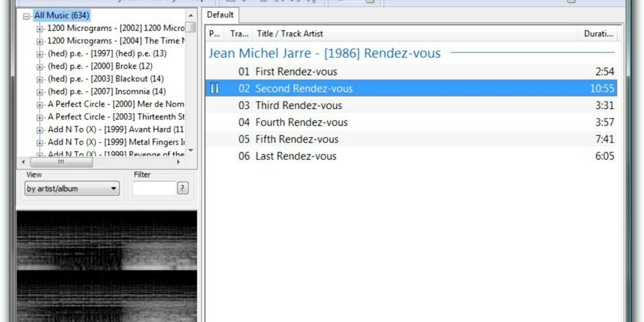Select Add N To (X) [1999] Avant Hard
This screenshot has width=644, height=322.
pos(116,129)
